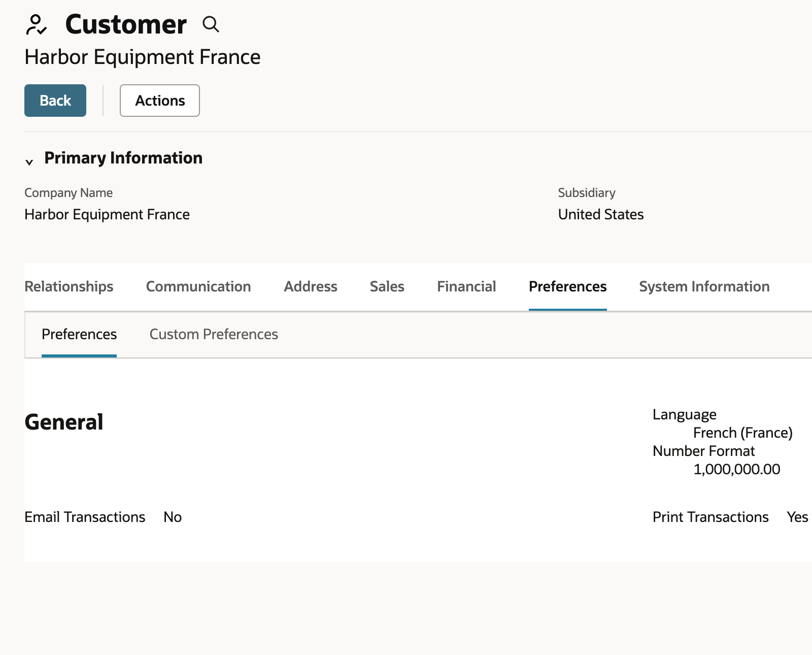Click the Customer page title
Image resolution: width=812 pixels, height=655 pixels.
pos(126,24)
